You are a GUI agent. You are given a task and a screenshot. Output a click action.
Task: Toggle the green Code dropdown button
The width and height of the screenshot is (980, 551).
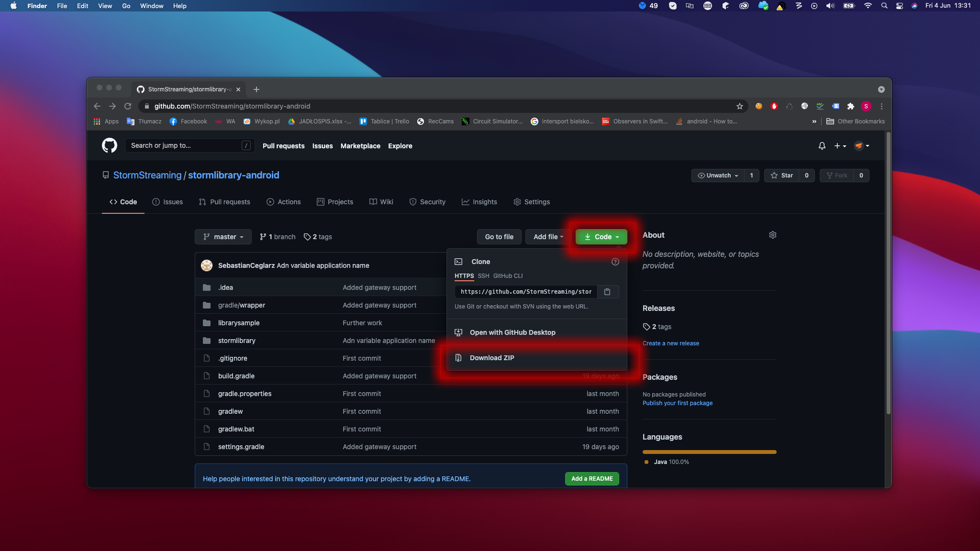click(x=601, y=237)
